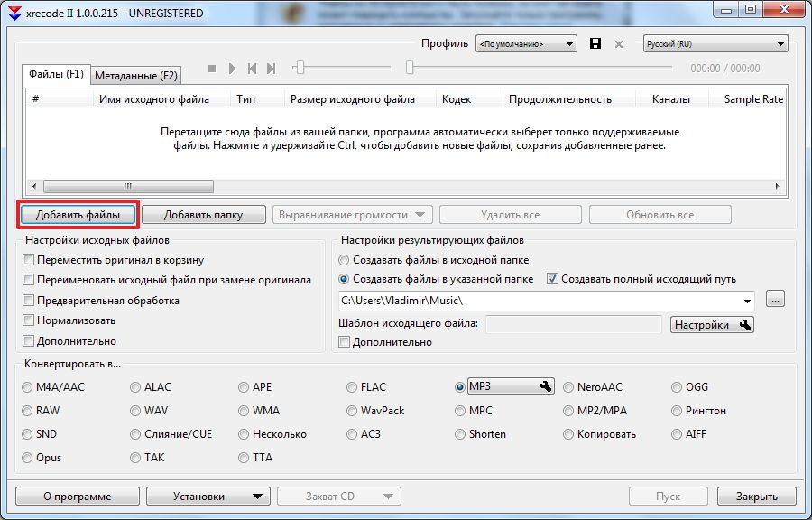This screenshot has width=812, height=520.
Task: Start playback with the play button
Action: pyautogui.click(x=232, y=69)
